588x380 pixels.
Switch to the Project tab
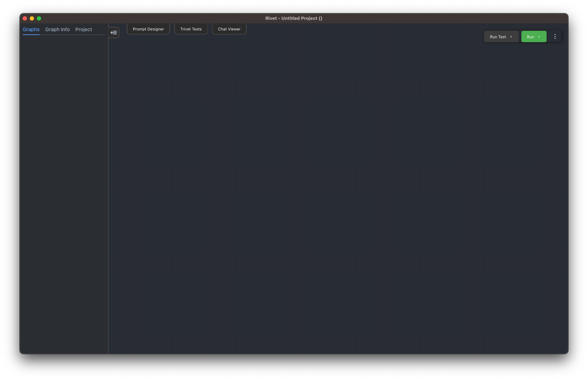tap(84, 29)
